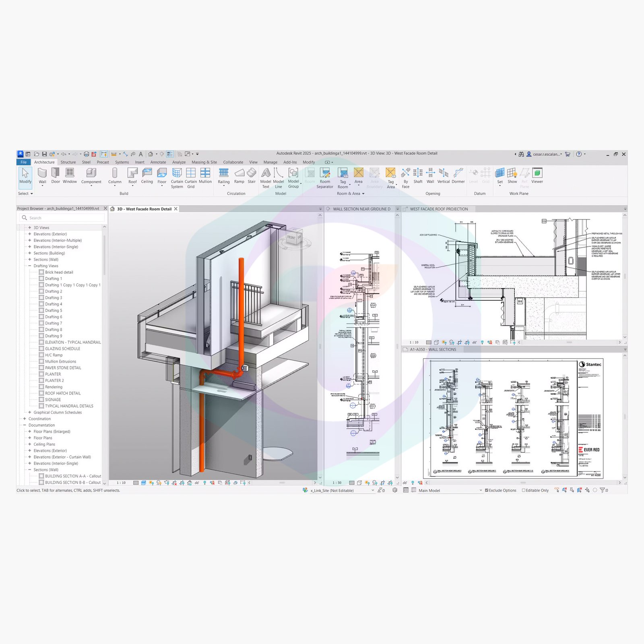Open the Brick head detail drafting view
This screenshot has height=644, width=644.
(x=59, y=272)
